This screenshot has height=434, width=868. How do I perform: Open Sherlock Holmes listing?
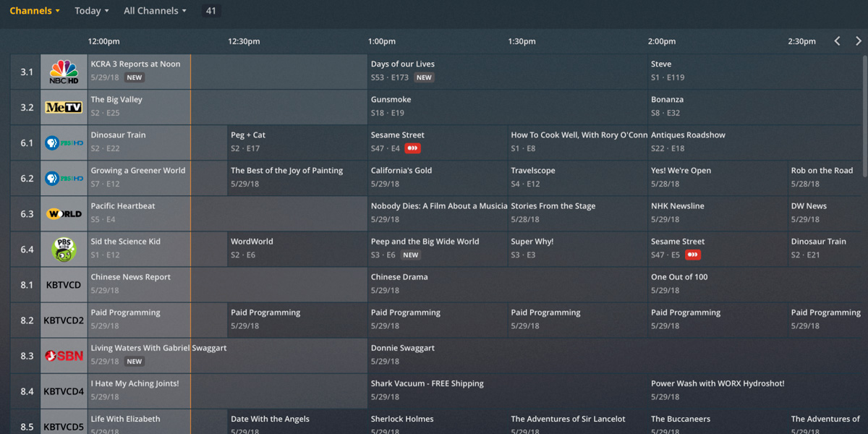438,422
